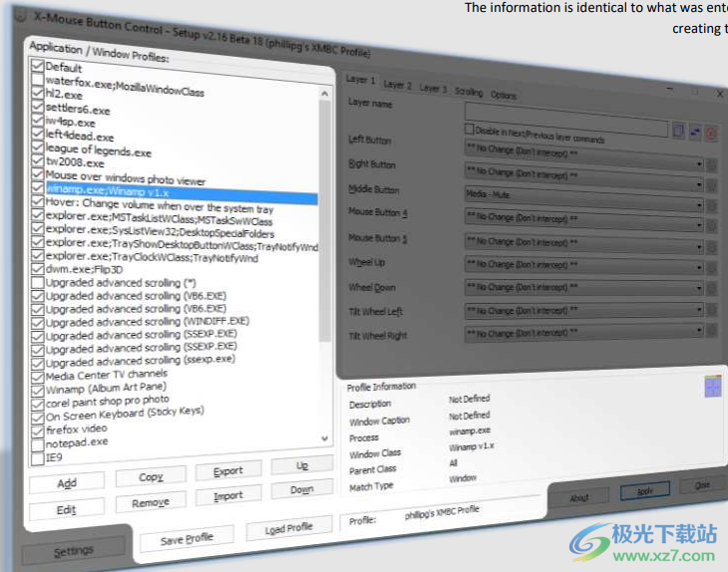Toggle the firefox video profile checkbox
This screenshot has height=572, width=728.
pos(38,431)
